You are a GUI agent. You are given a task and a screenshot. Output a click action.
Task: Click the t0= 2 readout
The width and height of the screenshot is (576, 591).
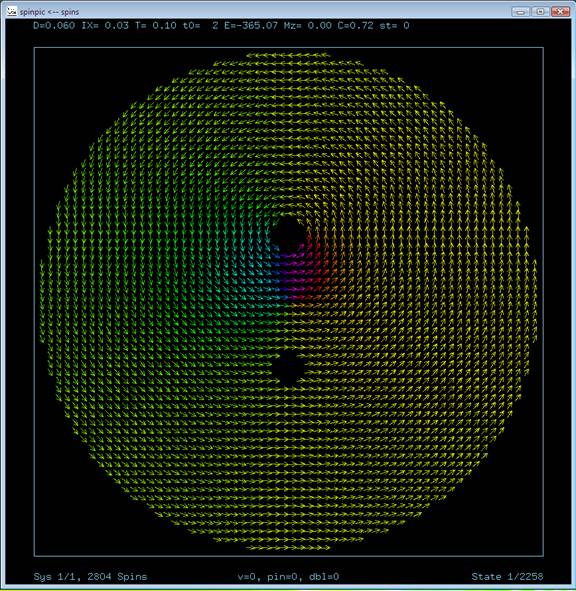(200, 26)
